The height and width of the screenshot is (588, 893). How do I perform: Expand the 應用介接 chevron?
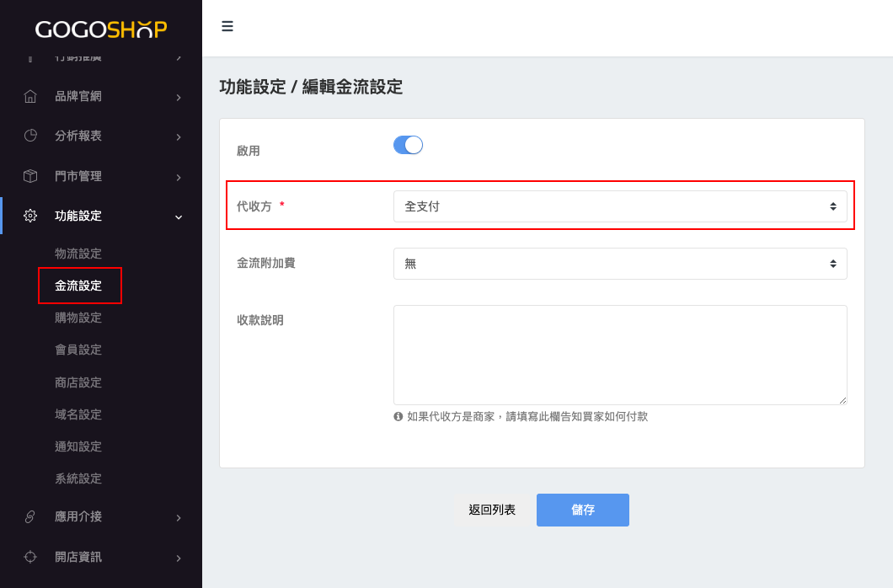point(179,518)
